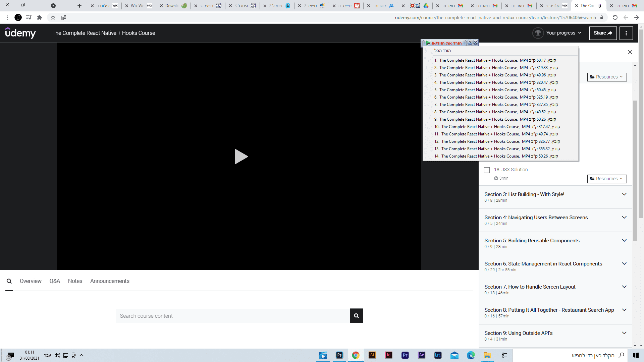
Task: Open the Announcements tab
Action: pos(110,281)
